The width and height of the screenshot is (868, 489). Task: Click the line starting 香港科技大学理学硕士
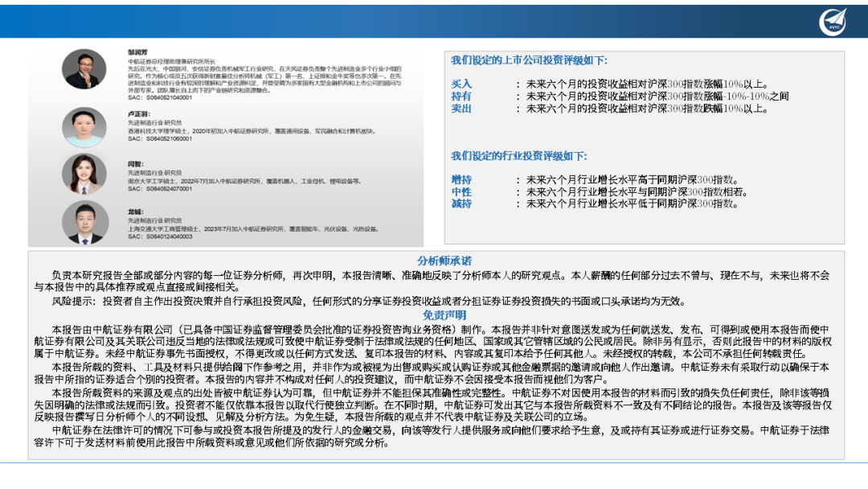click(x=252, y=131)
